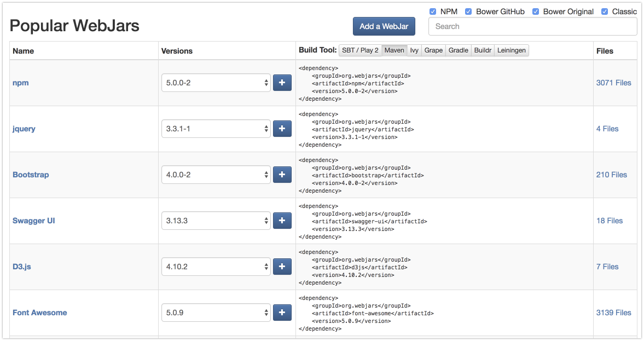Click the plus button in the Bootstrap row
Viewport: 644px width, 341px height.
coord(282,175)
